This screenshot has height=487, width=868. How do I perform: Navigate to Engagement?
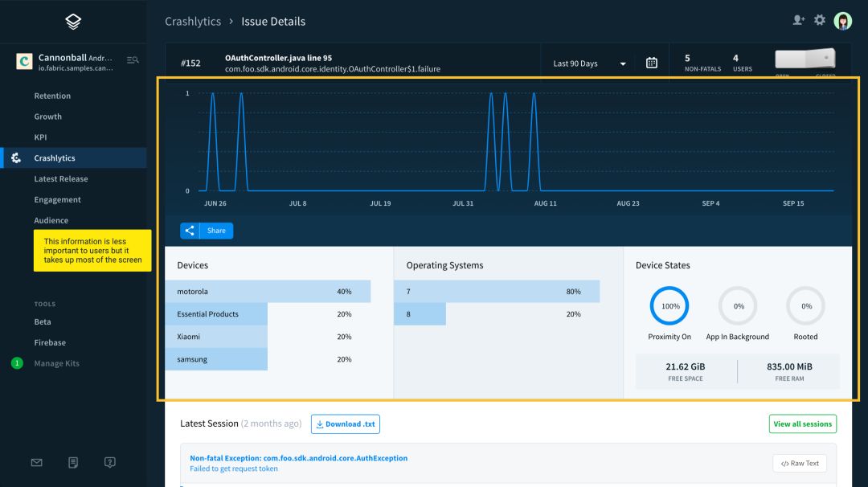pos(58,200)
